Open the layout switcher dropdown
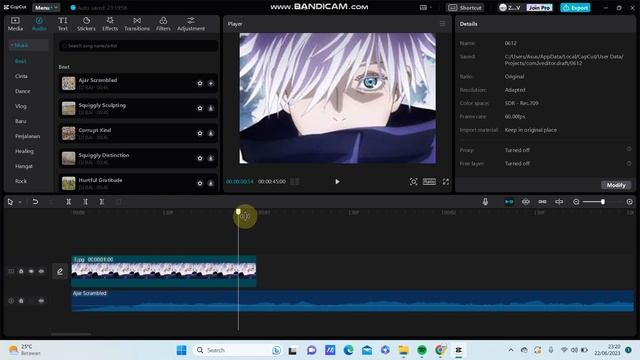The width and height of the screenshot is (640, 360). click(x=425, y=7)
